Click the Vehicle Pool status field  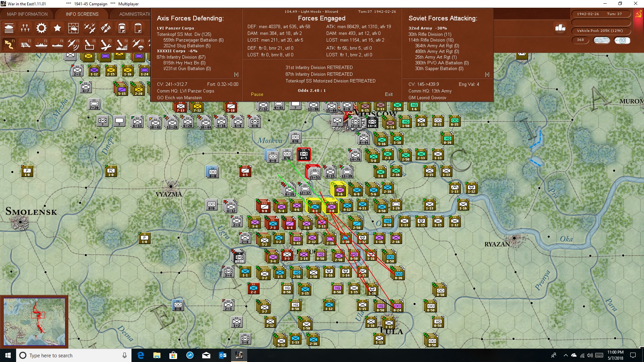tap(600, 31)
